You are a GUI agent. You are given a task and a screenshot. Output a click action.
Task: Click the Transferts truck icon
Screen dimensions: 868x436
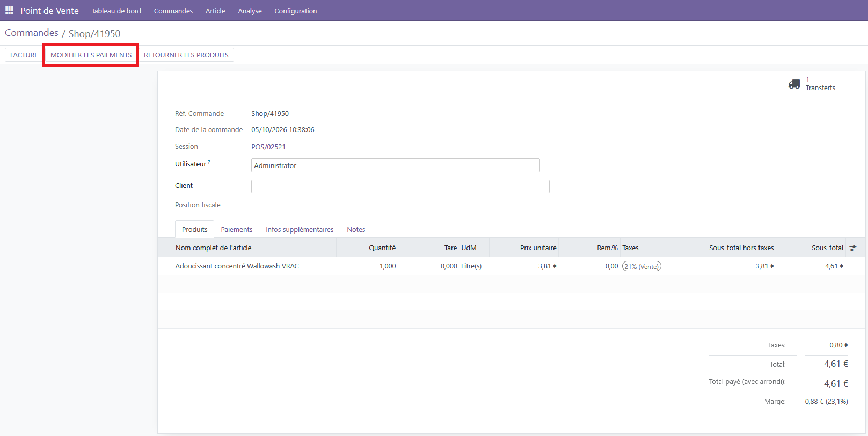(x=794, y=84)
